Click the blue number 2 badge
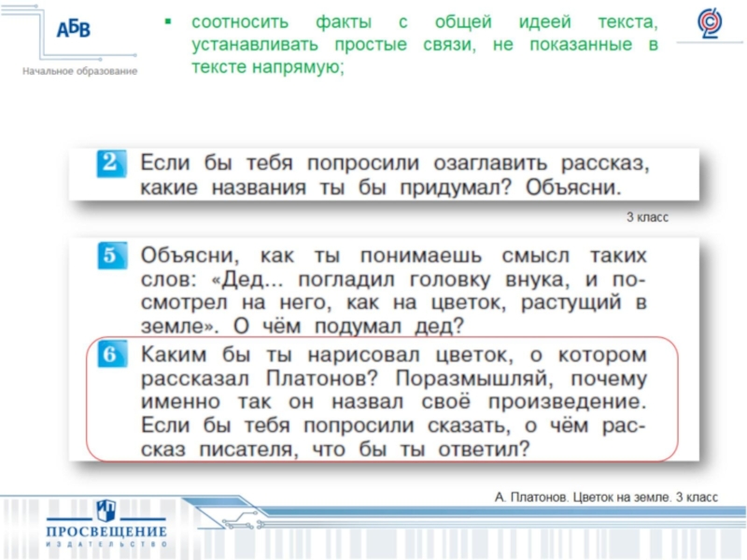 point(111,163)
